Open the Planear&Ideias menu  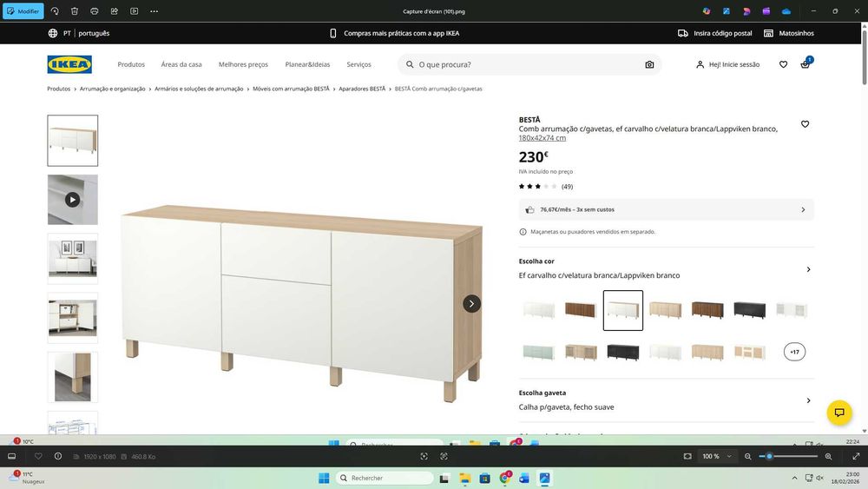coord(307,64)
